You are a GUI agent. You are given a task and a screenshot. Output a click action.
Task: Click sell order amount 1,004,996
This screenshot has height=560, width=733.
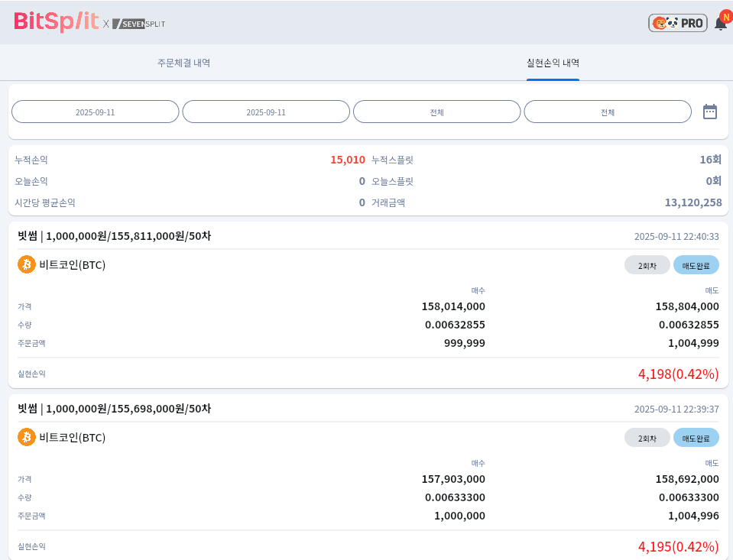click(694, 516)
